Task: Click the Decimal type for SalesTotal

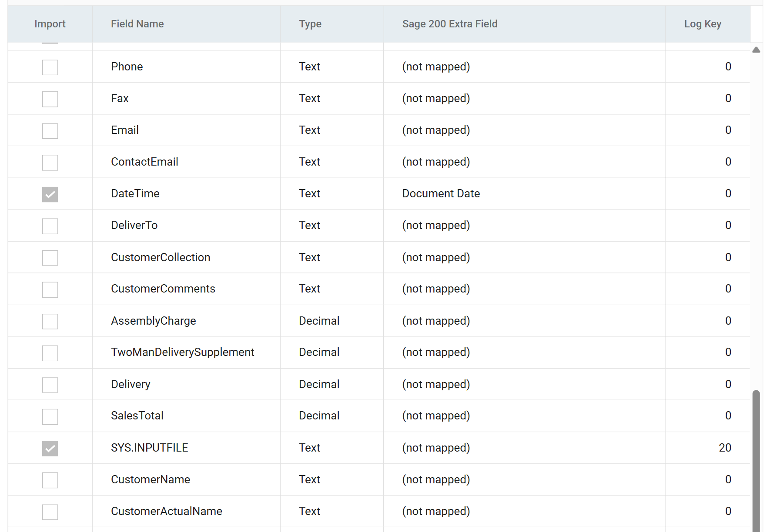Action: [319, 416]
